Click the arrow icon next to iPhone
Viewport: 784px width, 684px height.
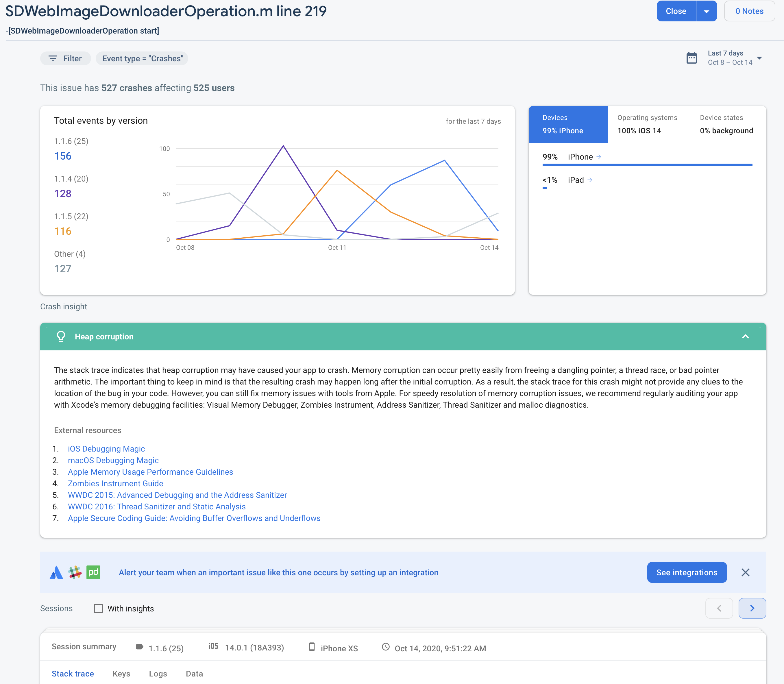coord(598,156)
